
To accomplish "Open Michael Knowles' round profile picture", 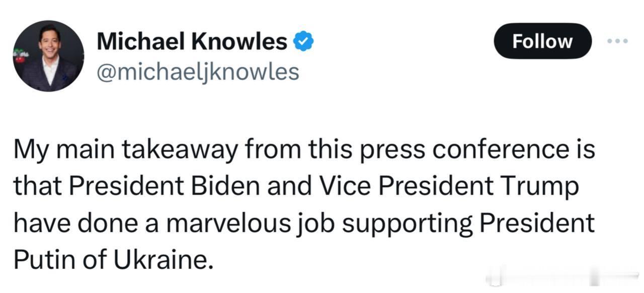I will click(49, 56).
